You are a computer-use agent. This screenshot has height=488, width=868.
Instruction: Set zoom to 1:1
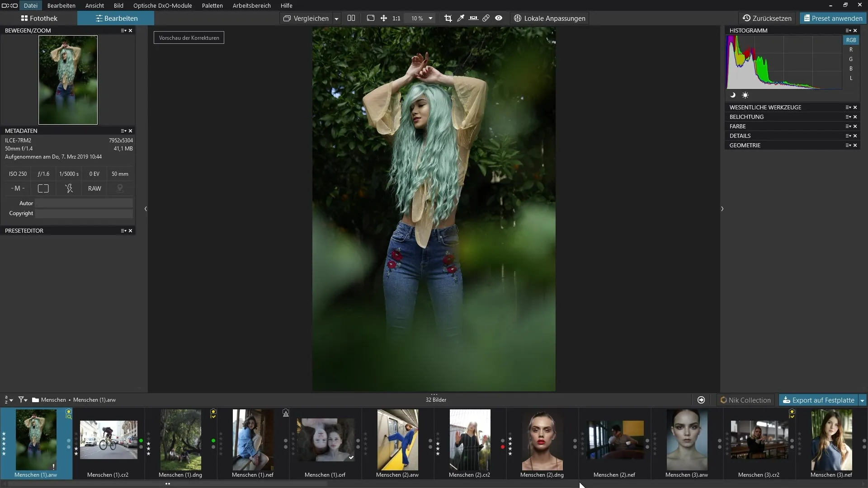(x=396, y=18)
